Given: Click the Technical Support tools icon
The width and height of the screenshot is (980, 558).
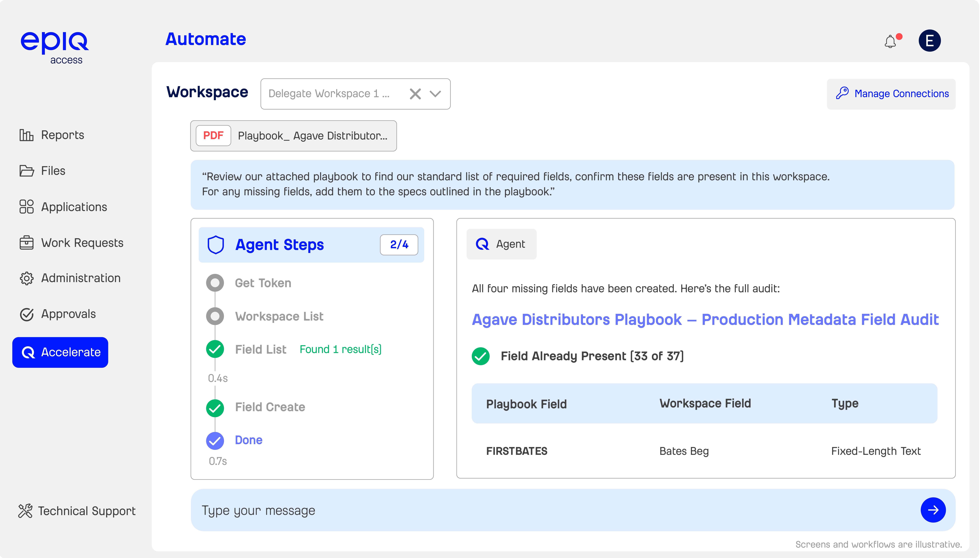Looking at the screenshot, I should [25, 511].
